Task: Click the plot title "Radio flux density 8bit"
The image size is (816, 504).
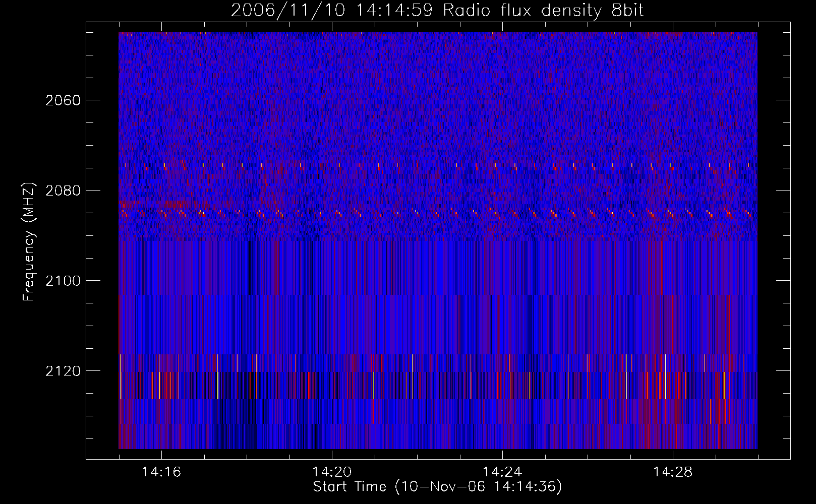Action: tap(544, 11)
